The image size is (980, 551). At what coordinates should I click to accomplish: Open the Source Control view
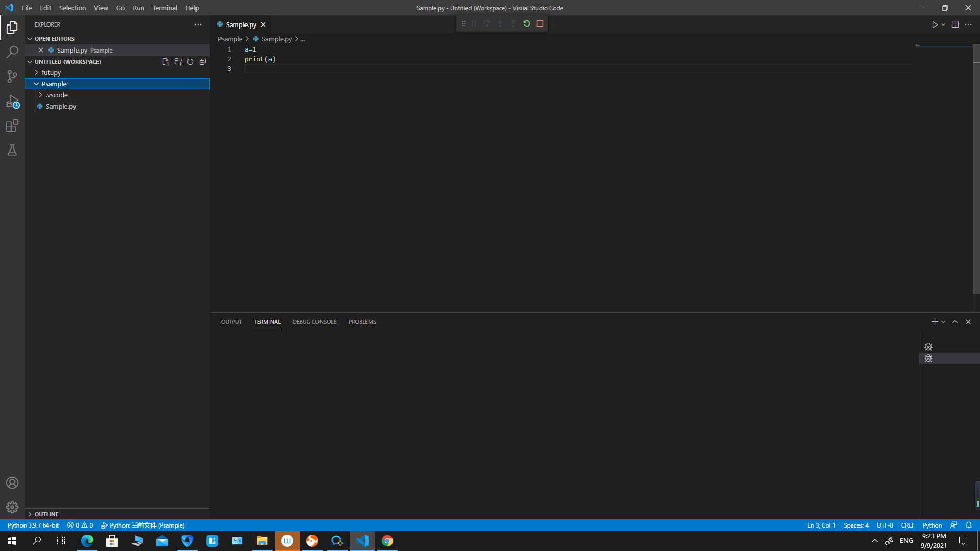[x=12, y=77]
